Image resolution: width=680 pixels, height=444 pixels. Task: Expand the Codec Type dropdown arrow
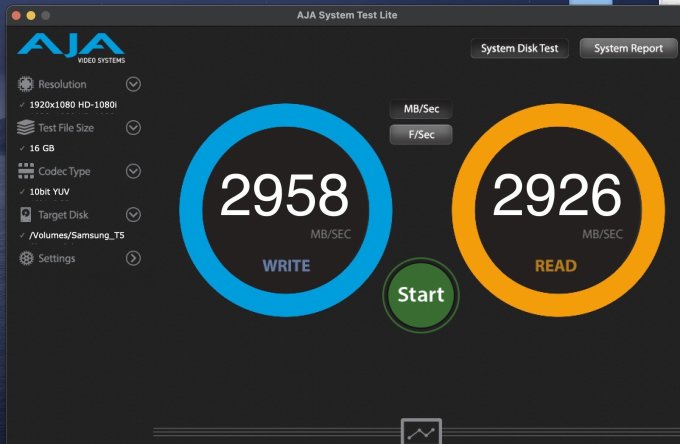tap(133, 171)
